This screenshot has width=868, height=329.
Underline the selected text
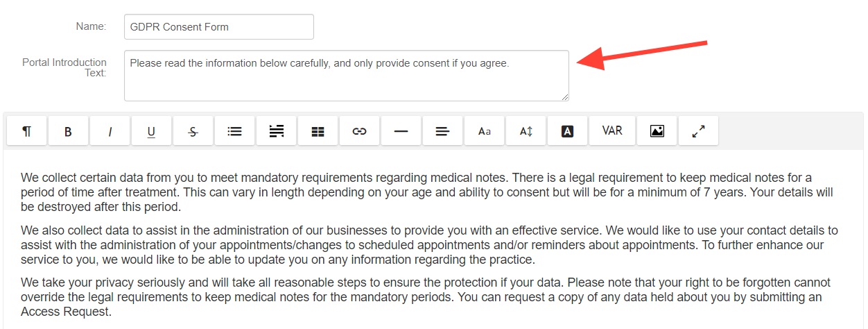click(151, 131)
